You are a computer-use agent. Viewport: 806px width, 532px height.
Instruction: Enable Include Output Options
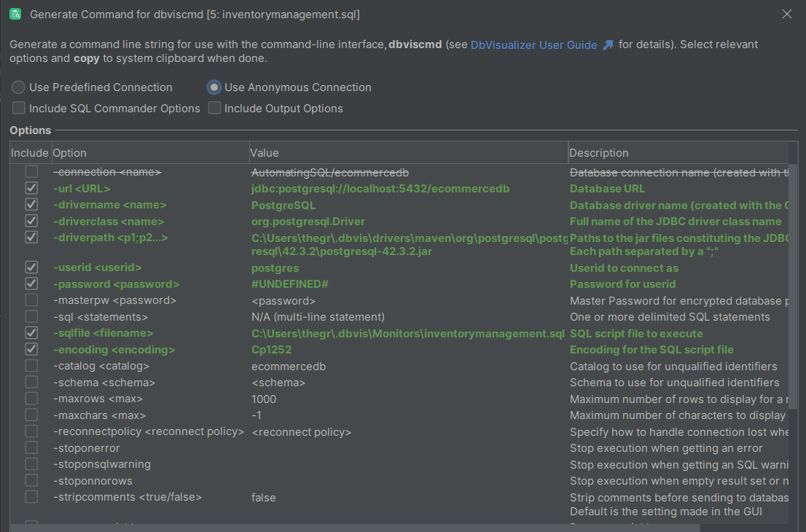214,107
